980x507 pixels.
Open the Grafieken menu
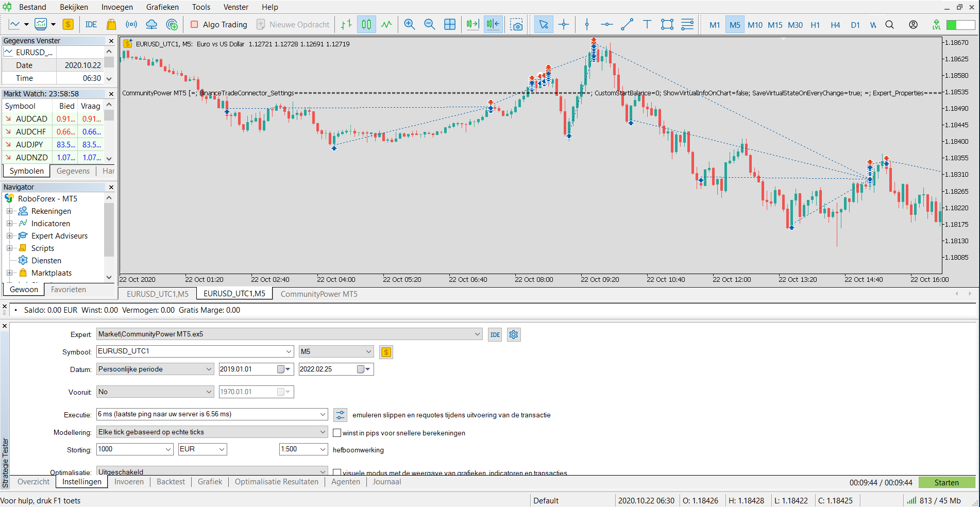point(162,7)
